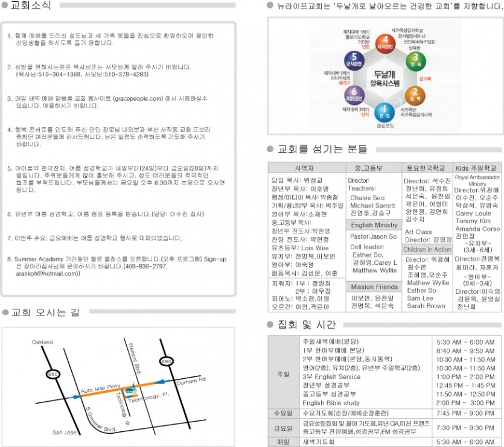
Task: Click the red number 4 circle in the diagram
Action: (x=385, y=43)
